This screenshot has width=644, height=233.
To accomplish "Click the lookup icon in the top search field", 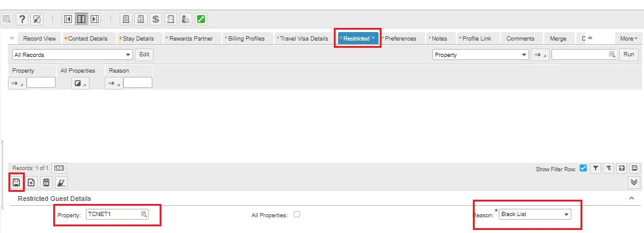I will pos(612,54).
